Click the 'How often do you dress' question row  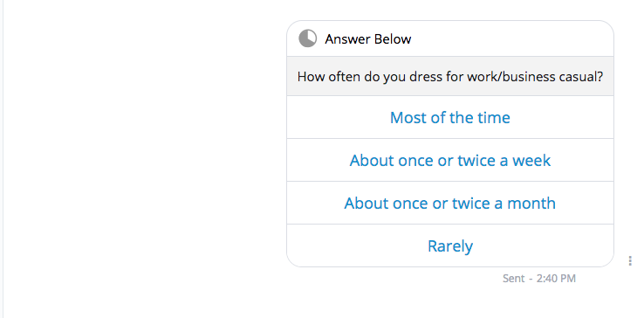[450, 76]
